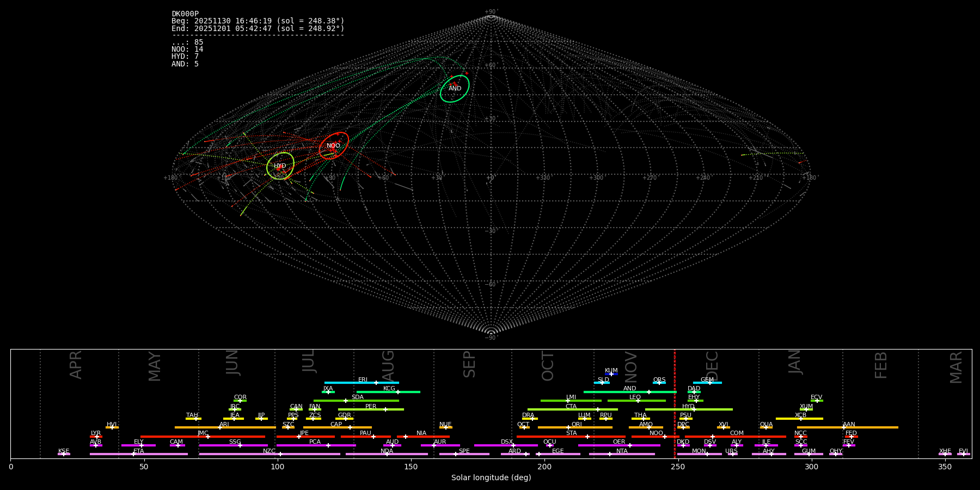The width and height of the screenshot is (980, 490).
Task: Click the yellow-green HYD activity bar in timeline
Action: pos(689,409)
